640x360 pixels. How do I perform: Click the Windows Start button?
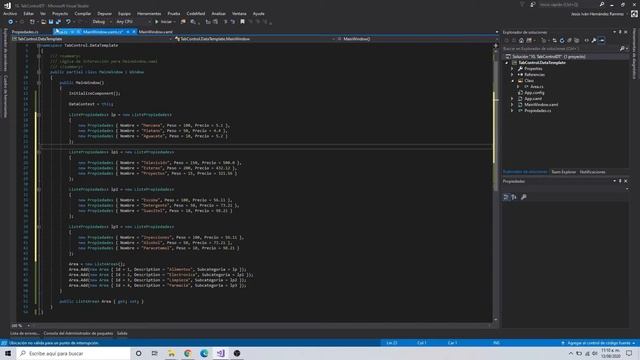click(8, 353)
